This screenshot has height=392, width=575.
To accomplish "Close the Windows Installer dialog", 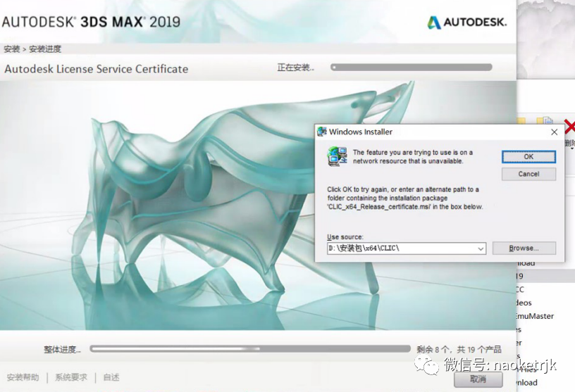I will coord(554,132).
